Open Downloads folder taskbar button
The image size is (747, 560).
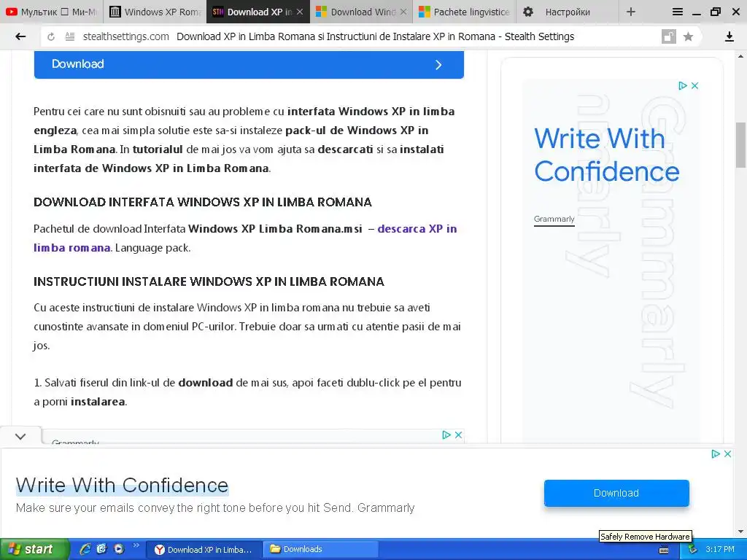tap(320, 550)
